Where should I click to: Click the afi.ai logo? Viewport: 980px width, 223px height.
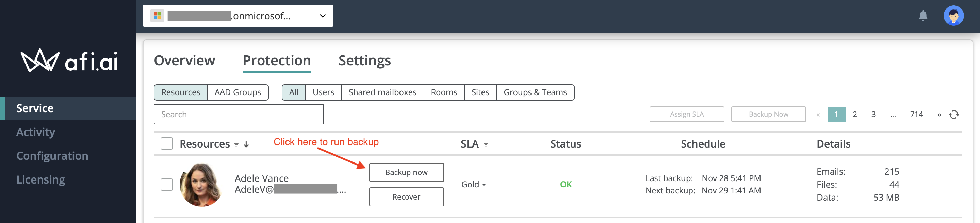(69, 61)
